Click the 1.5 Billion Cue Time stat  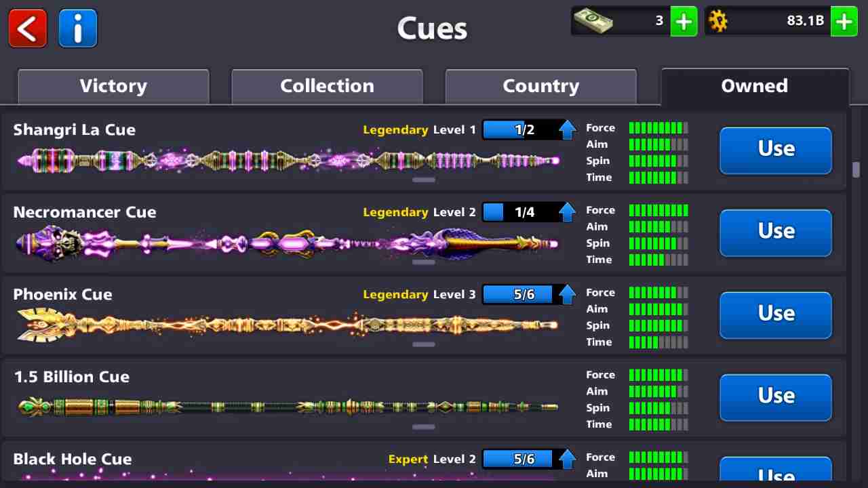point(637,424)
